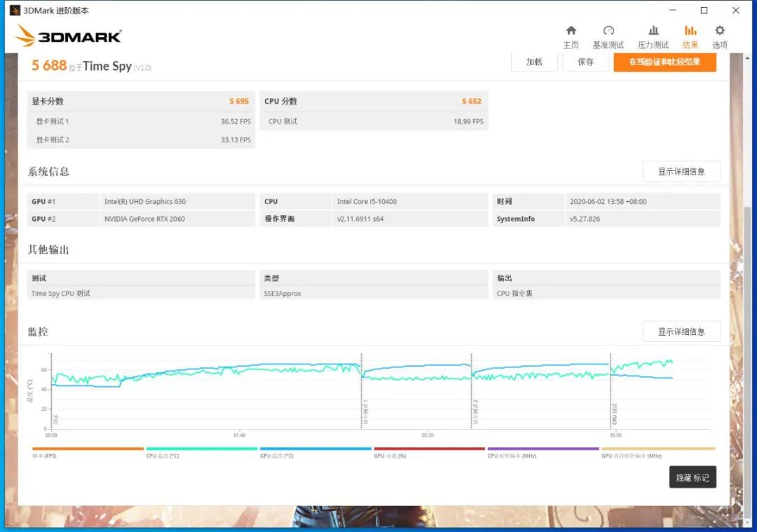Minimize the 3DMark window
Viewport: 757px width, 532px height.
click(672, 10)
